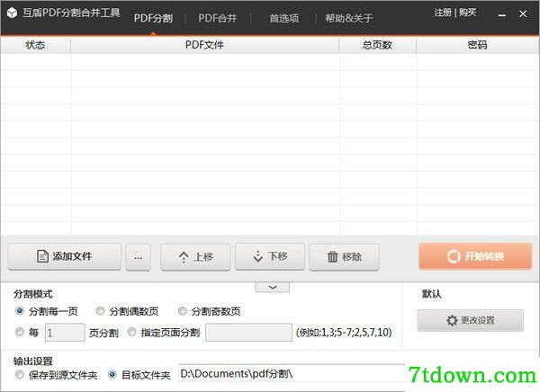Image resolution: width=540 pixels, height=392 pixels.
Task: Click the ellipsis button beside 添加文件
Action: click(138, 257)
